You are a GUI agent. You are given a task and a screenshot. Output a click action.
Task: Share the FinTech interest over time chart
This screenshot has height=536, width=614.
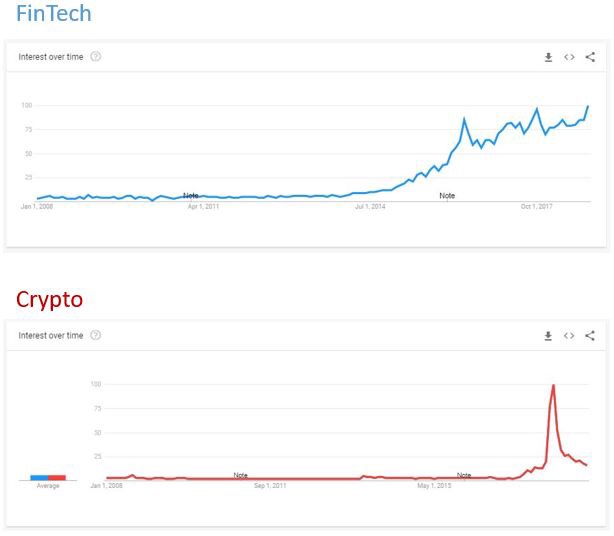point(590,57)
